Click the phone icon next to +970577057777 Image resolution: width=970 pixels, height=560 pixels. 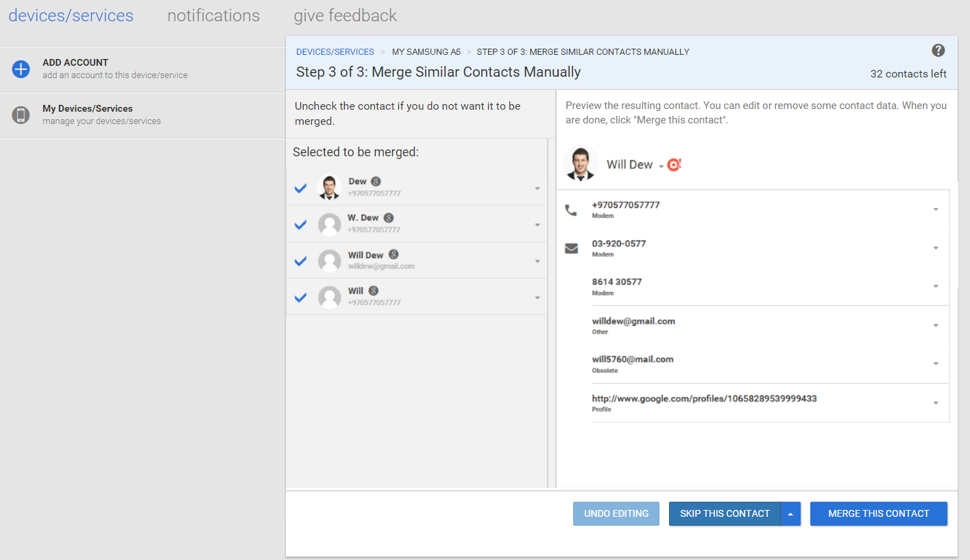571,210
